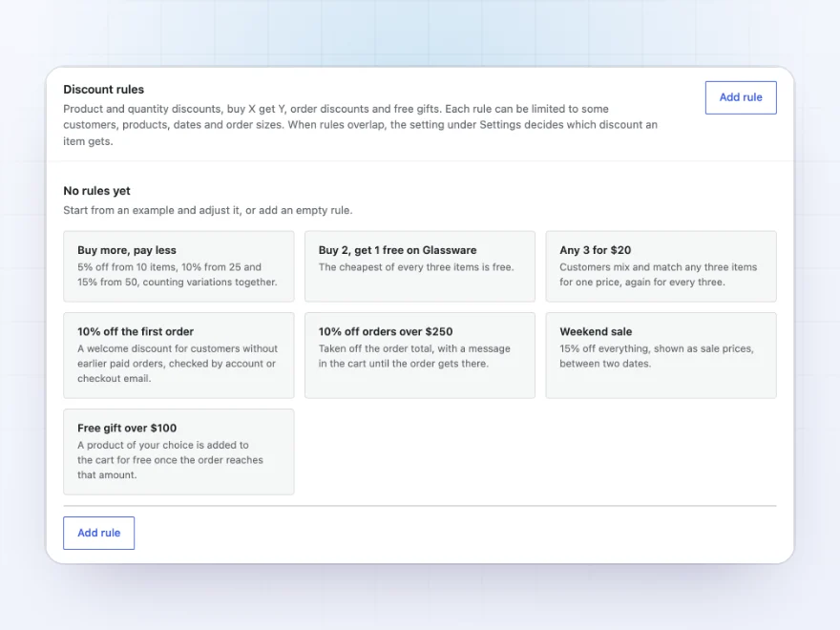Click the Product and quantity discounts description
Image resolution: width=840 pixels, height=630 pixels.
(x=360, y=125)
